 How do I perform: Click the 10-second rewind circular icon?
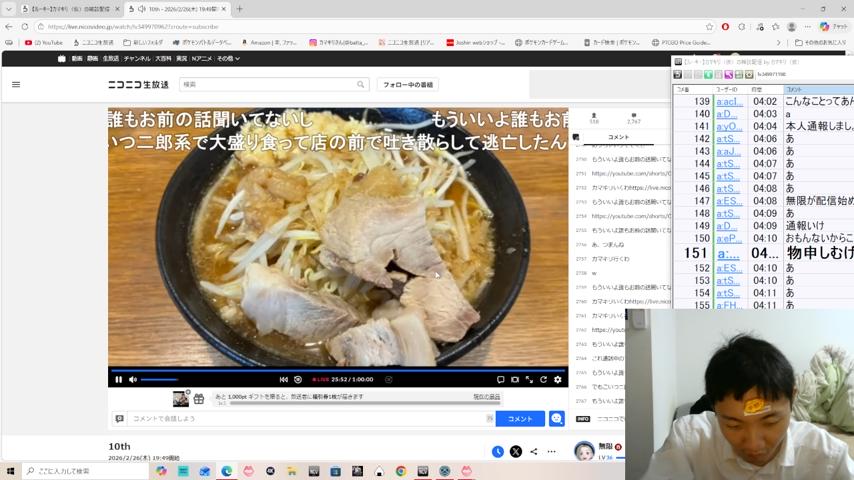[298, 380]
